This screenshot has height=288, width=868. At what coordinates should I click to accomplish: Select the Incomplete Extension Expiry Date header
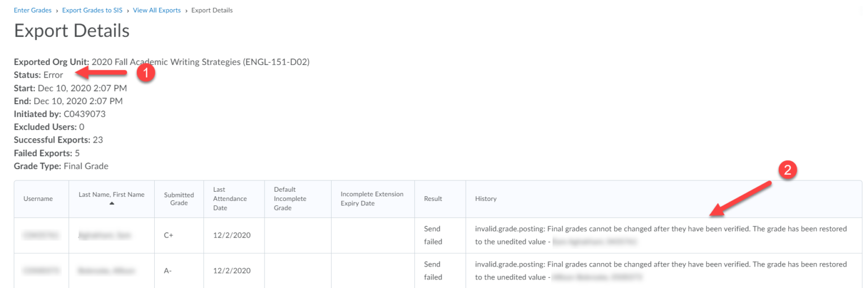[372, 199]
